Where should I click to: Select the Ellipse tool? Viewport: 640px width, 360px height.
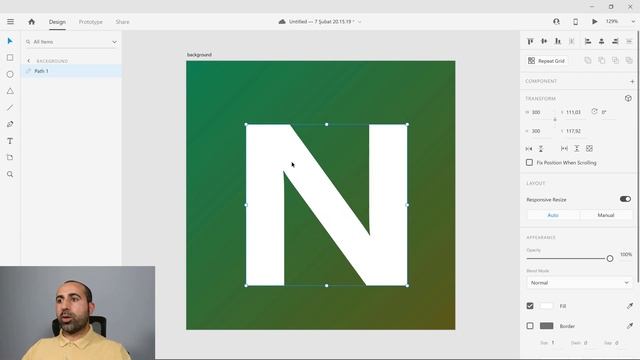coord(10,74)
